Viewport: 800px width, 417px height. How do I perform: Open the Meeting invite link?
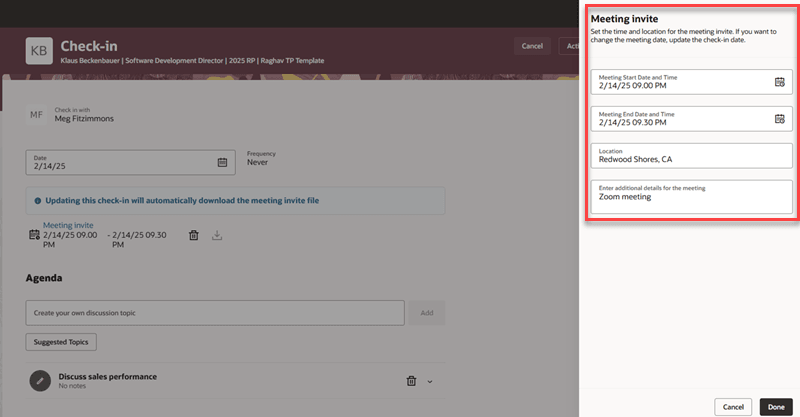click(x=68, y=225)
